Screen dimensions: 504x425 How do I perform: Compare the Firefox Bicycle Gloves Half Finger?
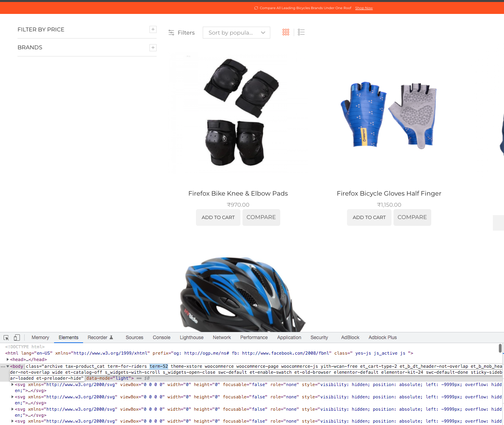click(412, 217)
